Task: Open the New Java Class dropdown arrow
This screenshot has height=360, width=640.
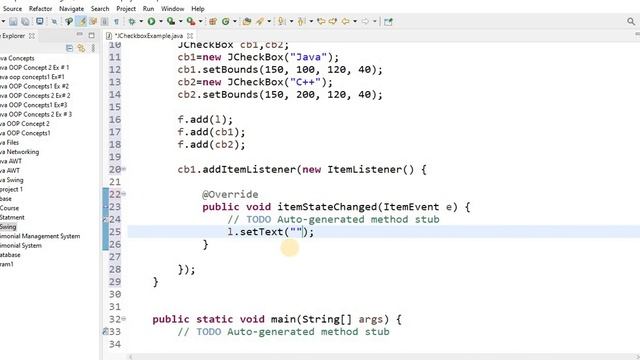Action: click(235, 22)
